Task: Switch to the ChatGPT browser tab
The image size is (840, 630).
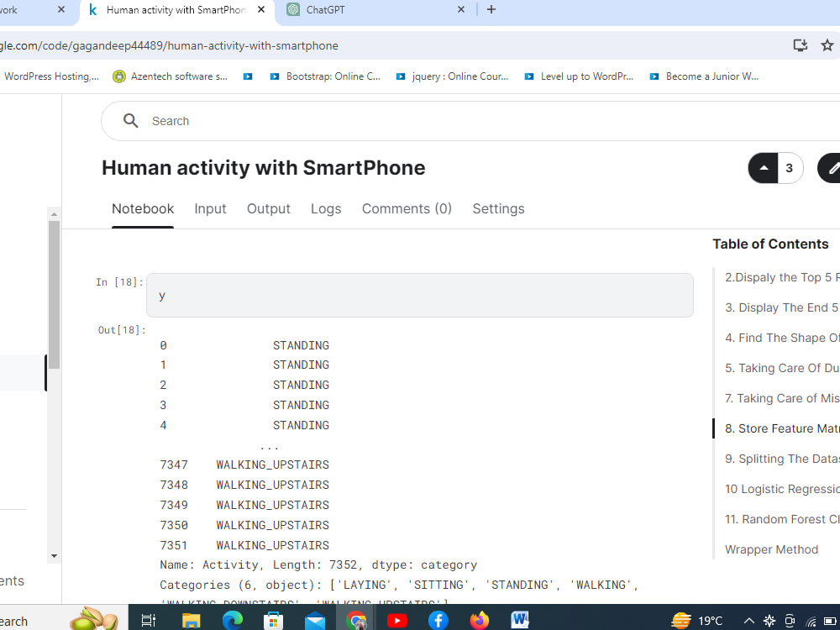Action: pyautogui.click(x=370, y=9)
